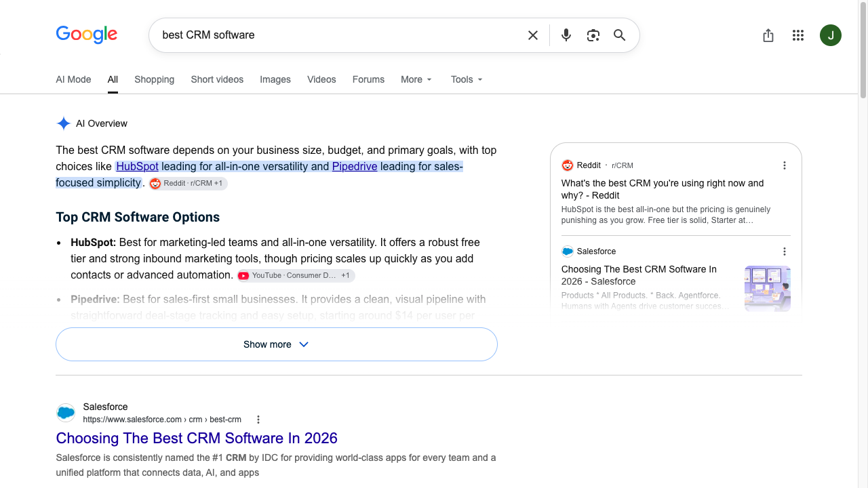Click the Reddit favicon in the source card
The width and height of the screenshot is (868, 488).
click(x=568, y=165)
